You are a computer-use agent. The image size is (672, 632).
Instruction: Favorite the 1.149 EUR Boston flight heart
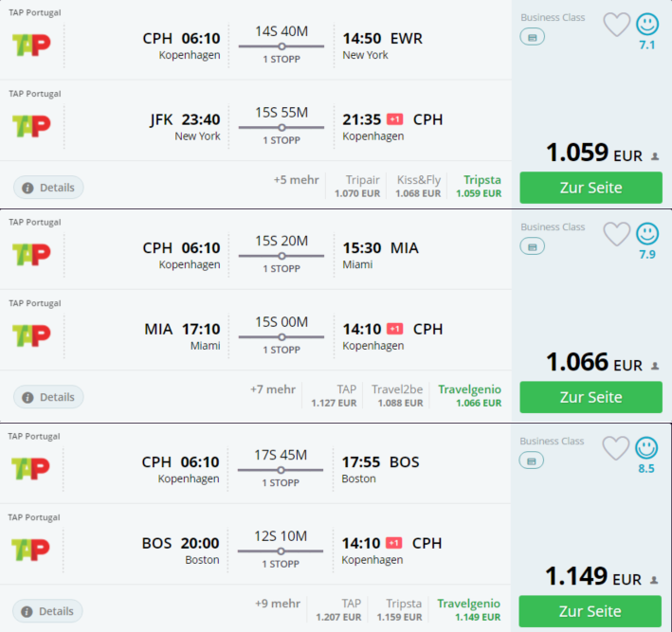point(616,448)
